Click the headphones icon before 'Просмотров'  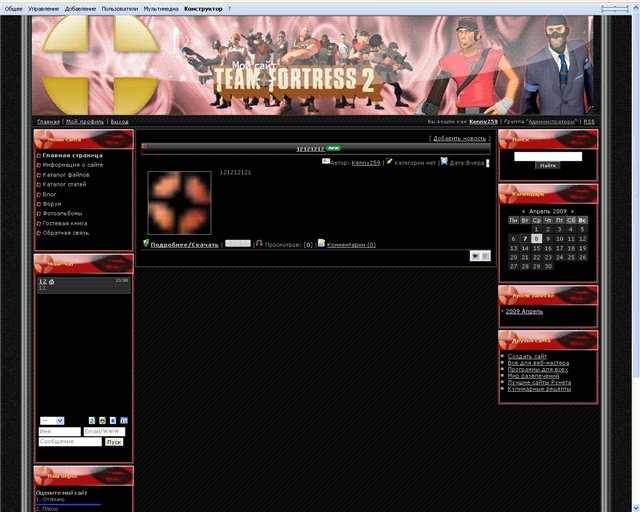click(x=259, y=243)
